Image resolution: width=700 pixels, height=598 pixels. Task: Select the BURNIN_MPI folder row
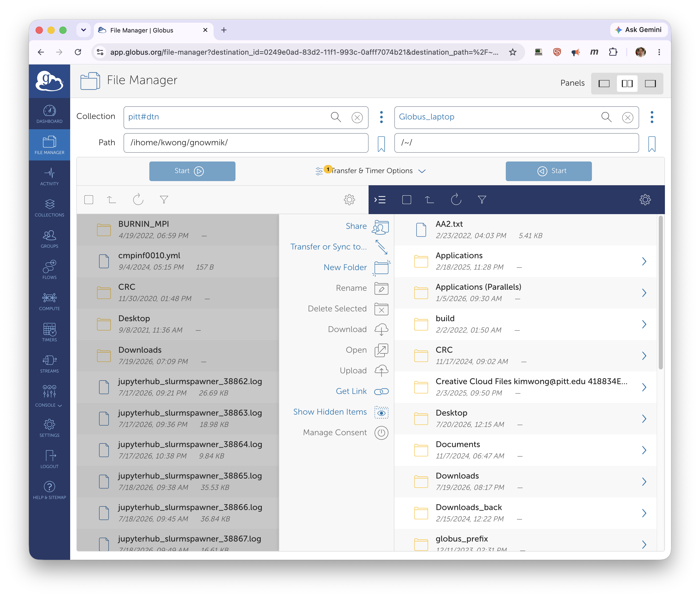point(178,230)
